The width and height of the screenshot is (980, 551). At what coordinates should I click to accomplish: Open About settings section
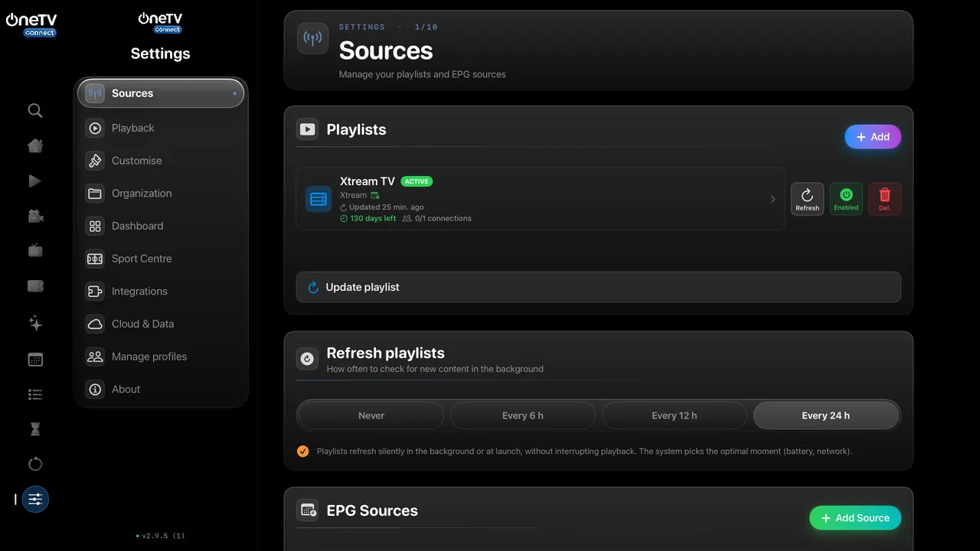pos(161,390)
